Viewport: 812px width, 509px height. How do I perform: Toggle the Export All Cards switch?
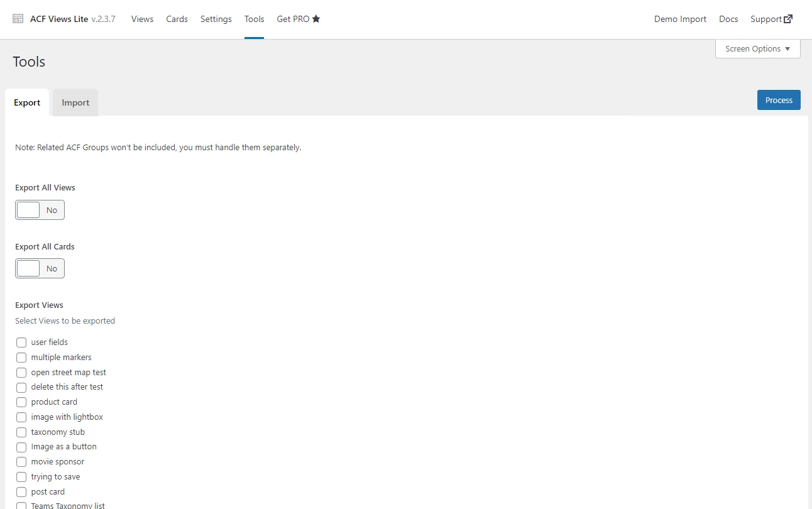click(40, 268)
